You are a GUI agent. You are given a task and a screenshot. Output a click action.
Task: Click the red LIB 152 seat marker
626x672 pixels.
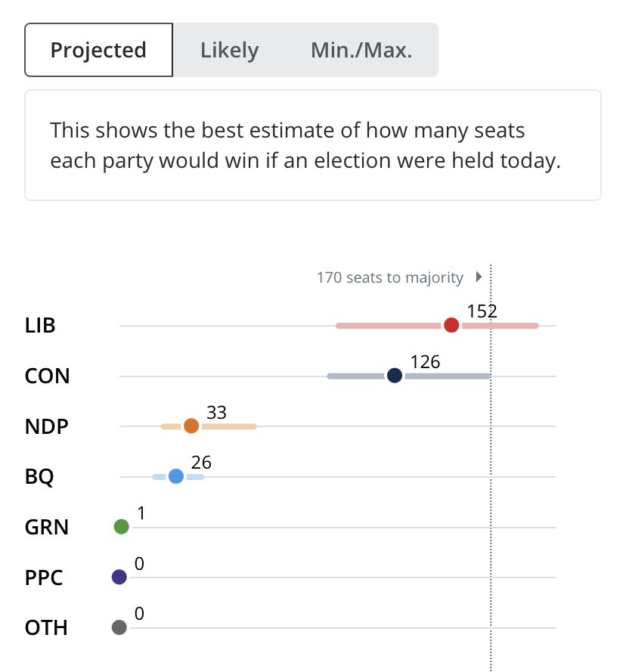451,325
